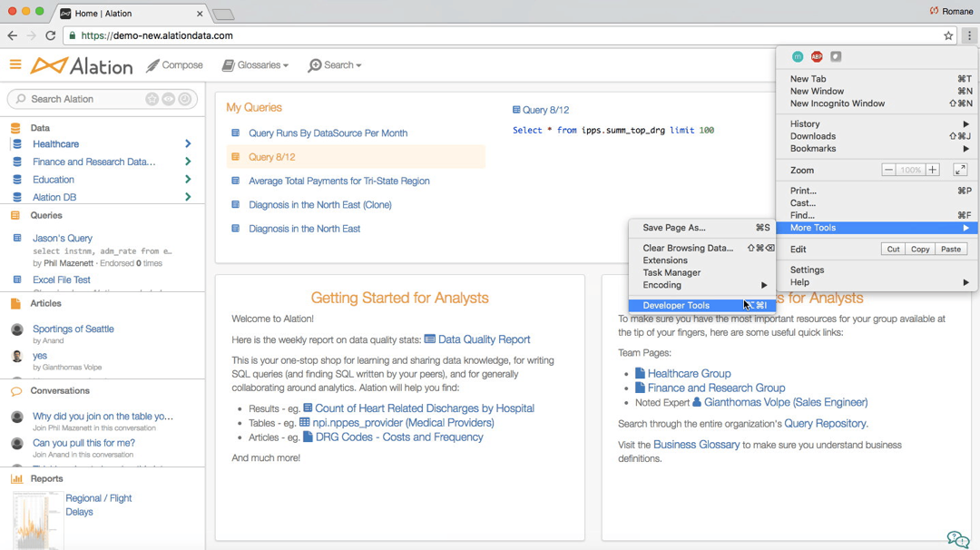Click the Alation DB database icon
Image resolution: width=980 pixels, height=550 pixels.
[17, 197]
